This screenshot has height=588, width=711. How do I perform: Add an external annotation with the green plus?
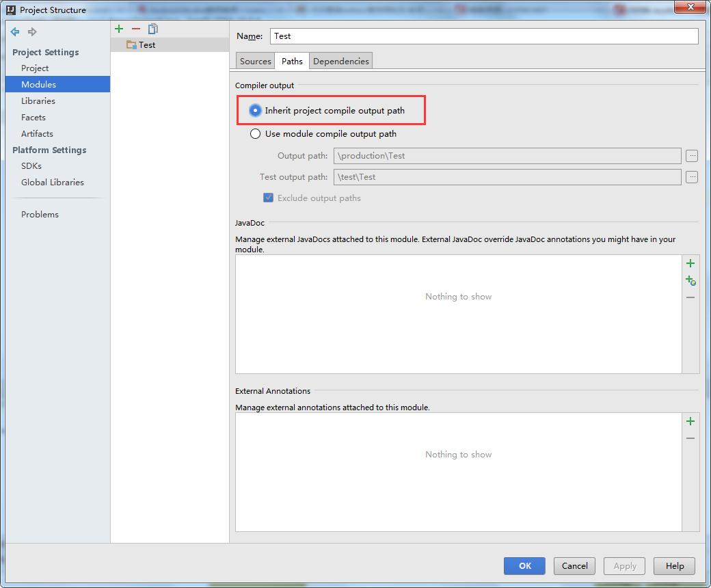point(690,420)
